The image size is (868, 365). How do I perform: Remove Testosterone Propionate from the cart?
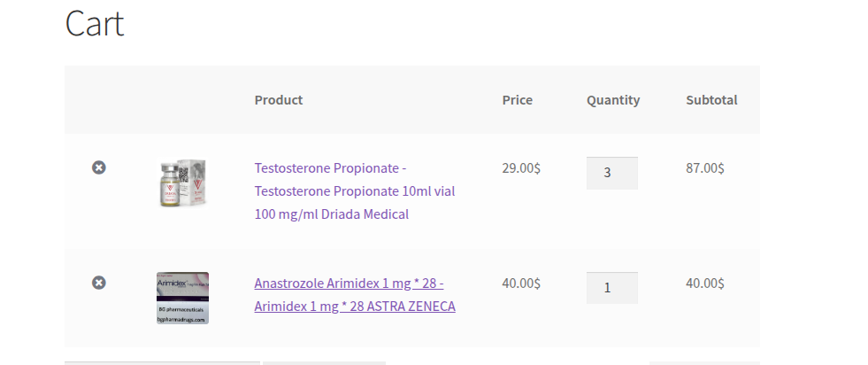click(x=99, y=167)
